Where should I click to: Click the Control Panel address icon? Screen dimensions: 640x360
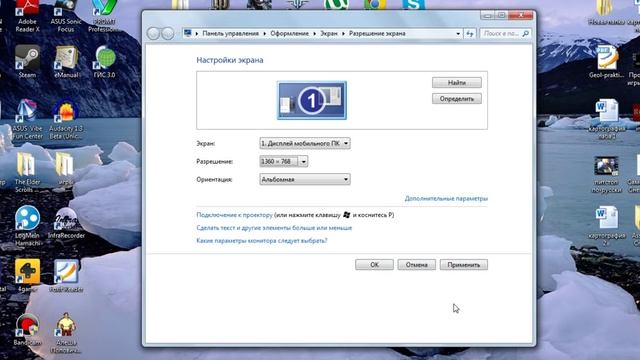188,33
